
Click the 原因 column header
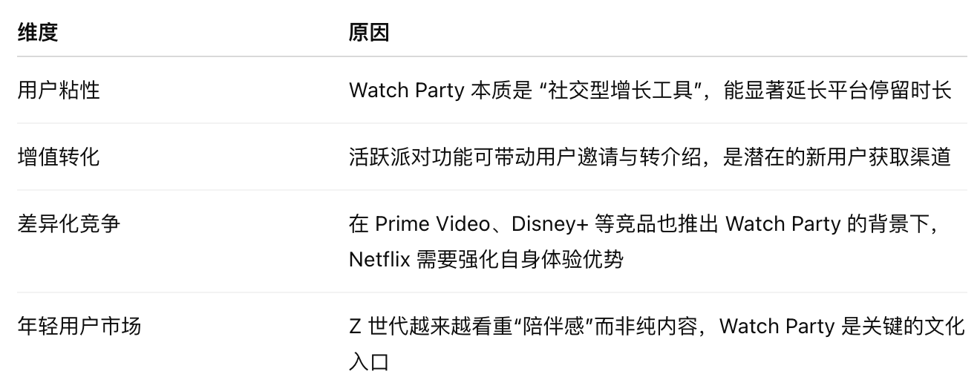coord(369,33)
